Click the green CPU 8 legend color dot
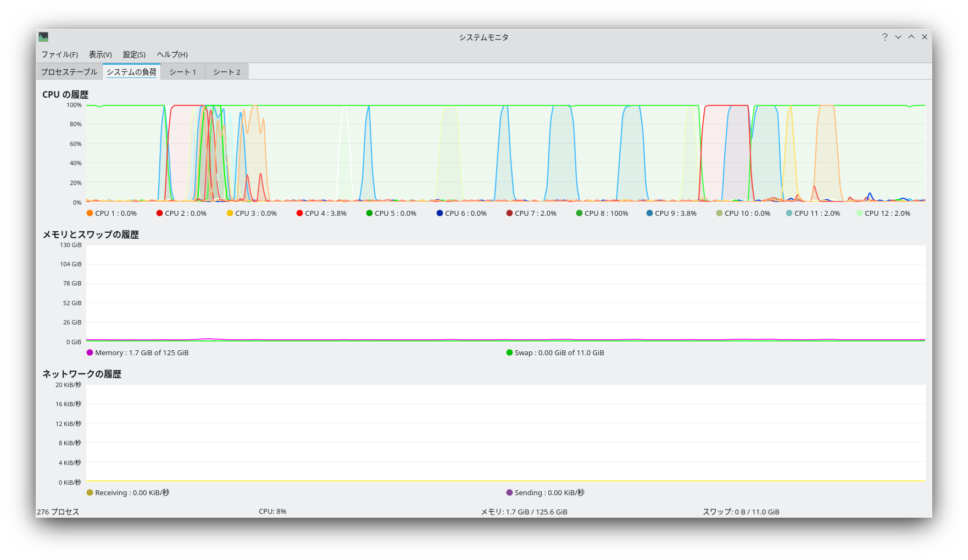This screenshot has height=560, width=968. coord(579,213)
